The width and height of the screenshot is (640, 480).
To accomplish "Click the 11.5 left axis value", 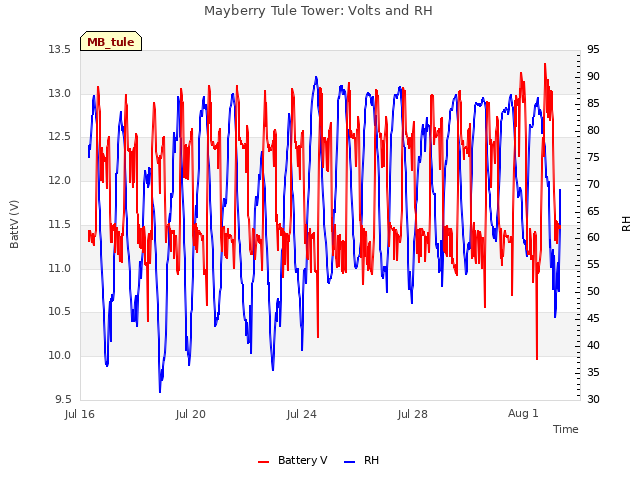I will point(60,224).
